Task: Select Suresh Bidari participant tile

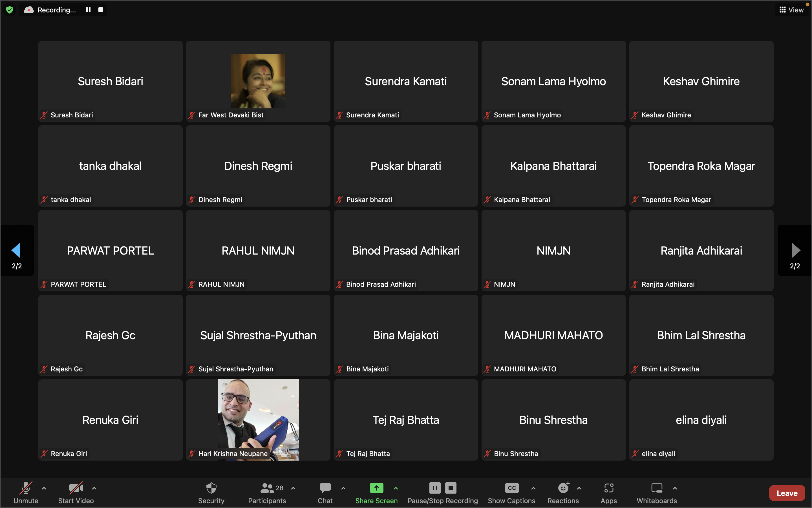Action: (111, 81)
